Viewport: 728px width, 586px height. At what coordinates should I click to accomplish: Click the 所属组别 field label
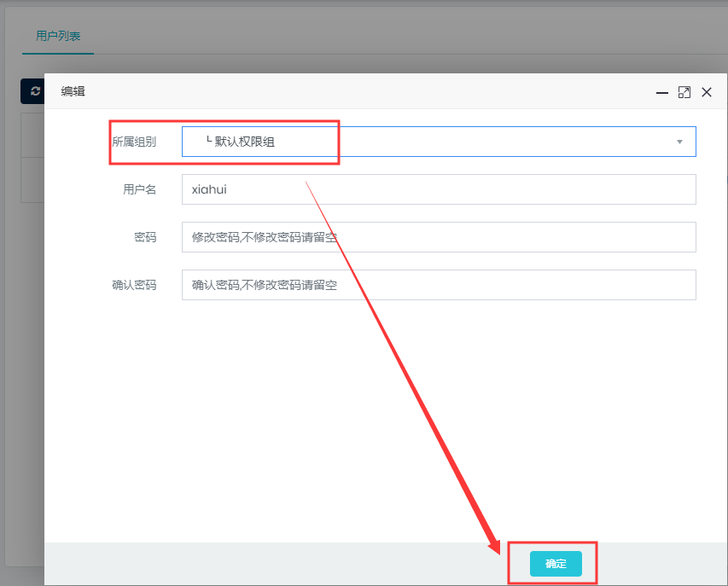(x=134, y=142)
